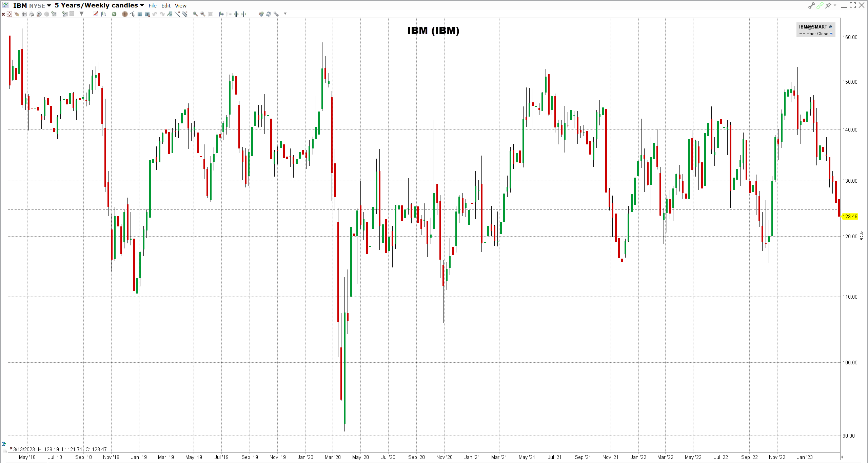868x463 pixels.
Task: Click the yellow 123.49 price label
Action: [850, 216]
